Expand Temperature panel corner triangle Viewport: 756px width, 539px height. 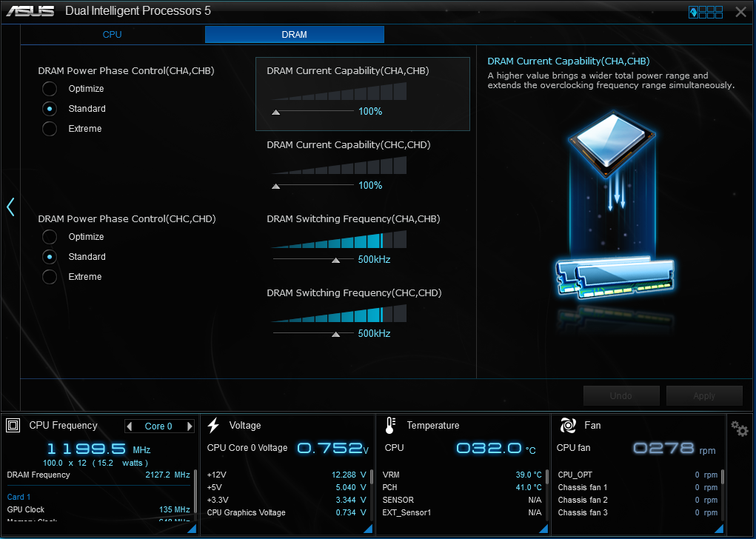(x=543, y=529)
